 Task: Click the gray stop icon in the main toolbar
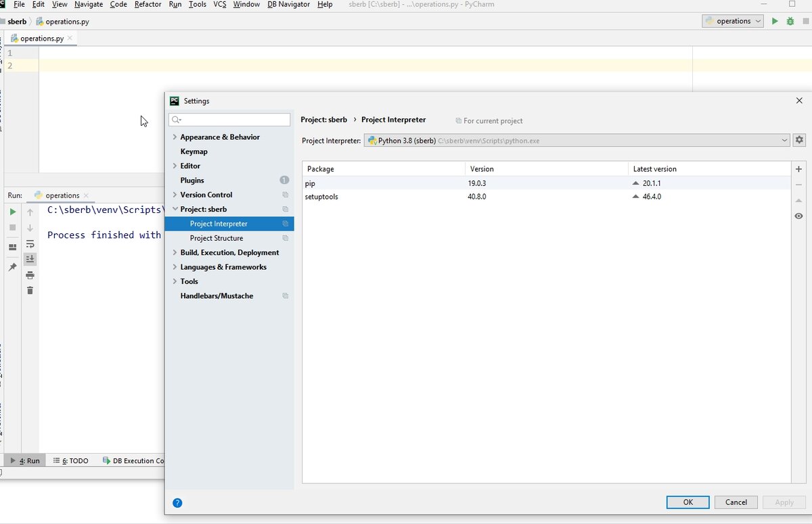805,21
